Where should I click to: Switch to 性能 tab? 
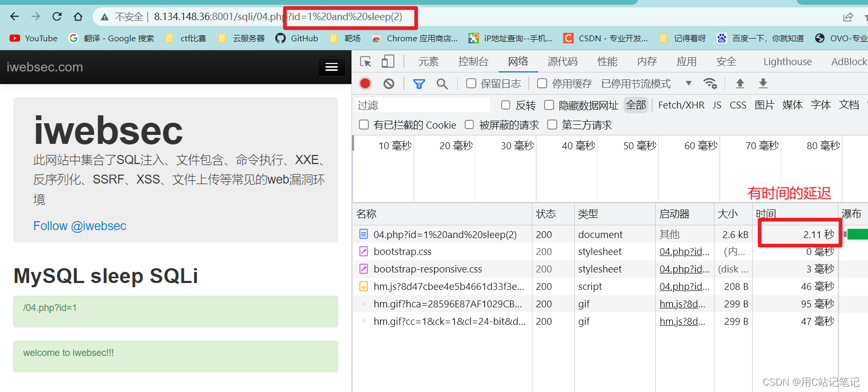coord(608,62)
